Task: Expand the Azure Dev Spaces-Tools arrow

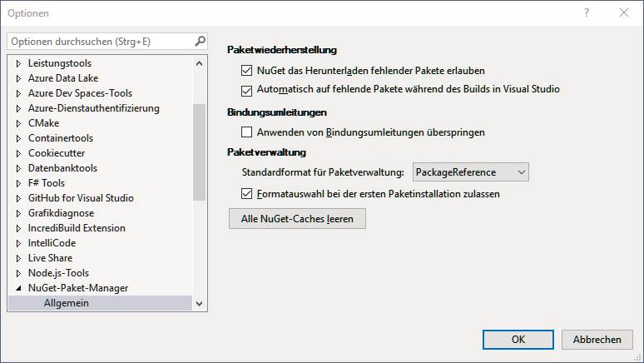Action: coord(18,93)
